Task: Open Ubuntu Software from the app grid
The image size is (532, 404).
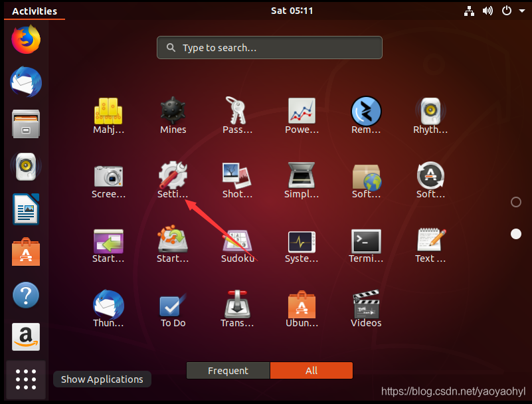Action: [302, 309]
